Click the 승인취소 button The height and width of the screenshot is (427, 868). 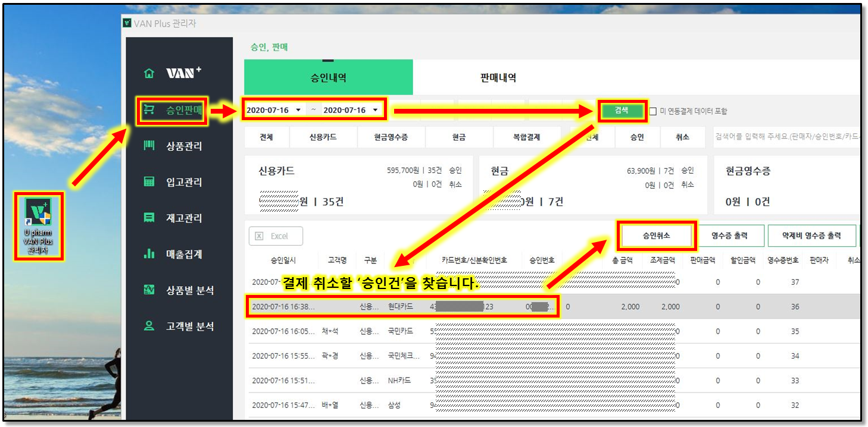(x=656, y=236)
